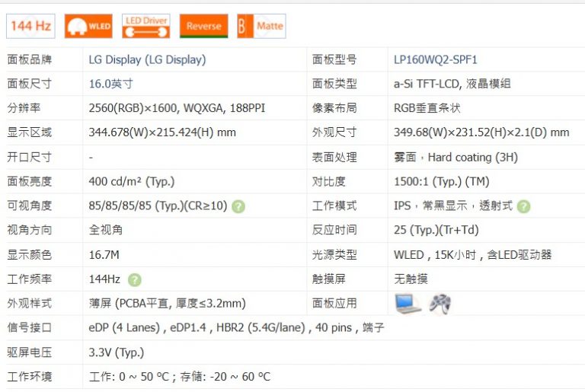Click the Reverse badge
The width and height of the screenshot is (585, 392).
click(x=203, y=26)
